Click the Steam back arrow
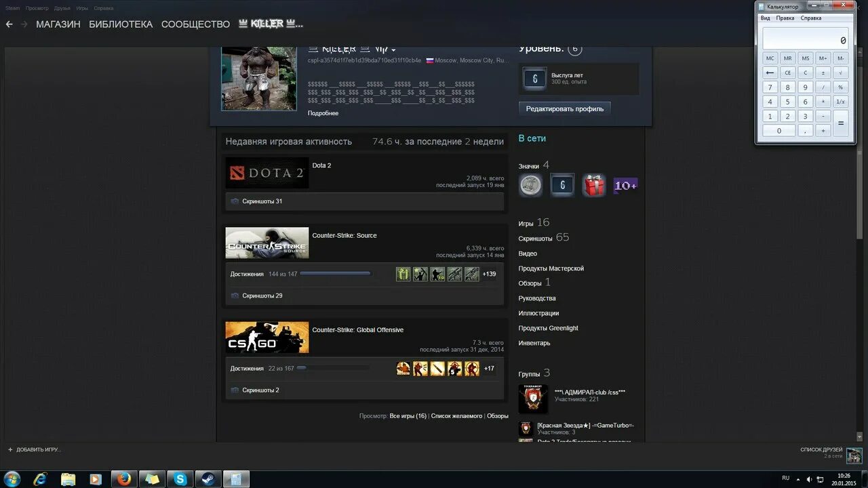 [x=9, y=24]
